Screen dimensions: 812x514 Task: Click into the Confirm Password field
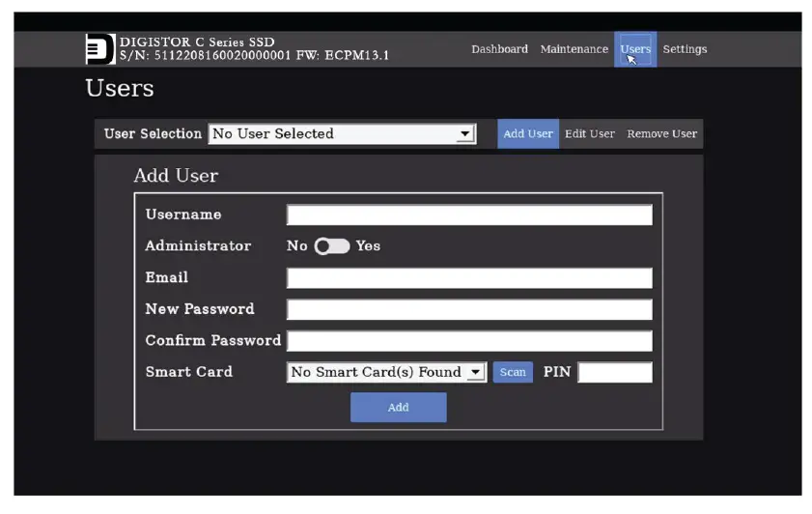point(469,341)
